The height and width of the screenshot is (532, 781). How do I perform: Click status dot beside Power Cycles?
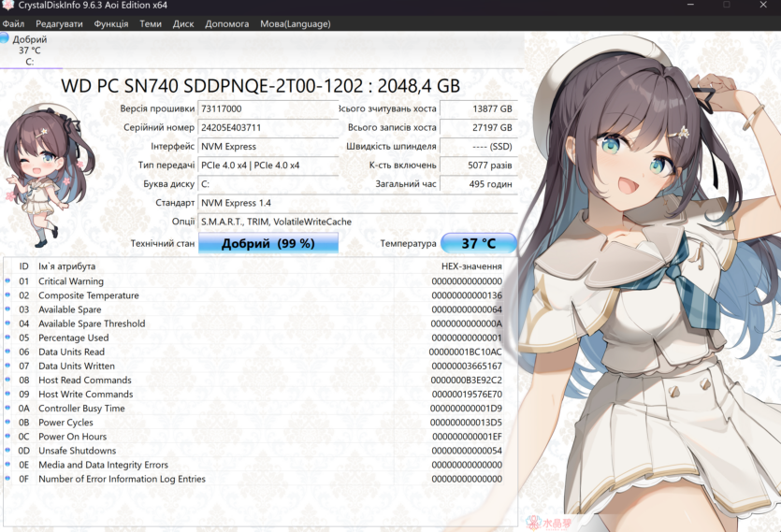[x=7, y=422]
